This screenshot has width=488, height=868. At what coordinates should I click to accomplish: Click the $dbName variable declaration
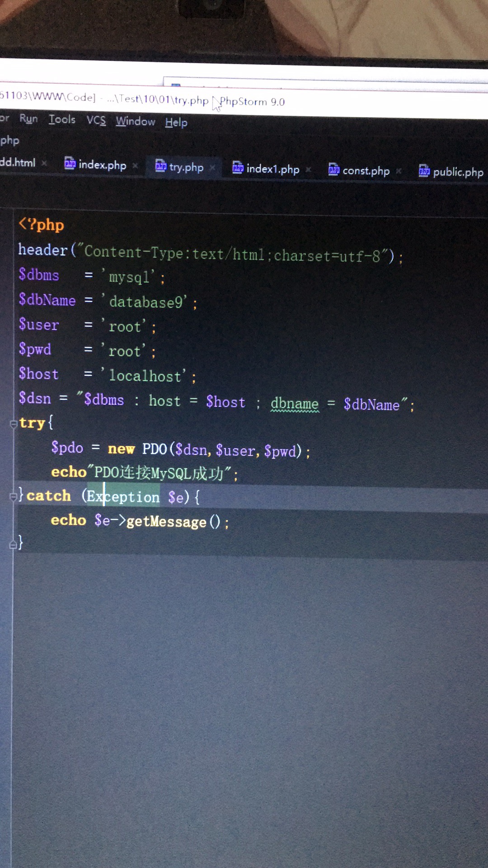click(47, 300)
